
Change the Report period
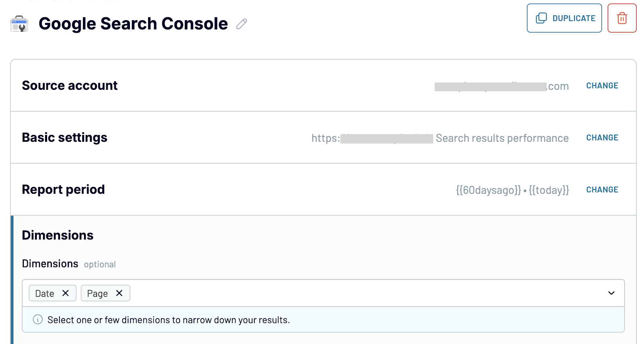[602, 190]
